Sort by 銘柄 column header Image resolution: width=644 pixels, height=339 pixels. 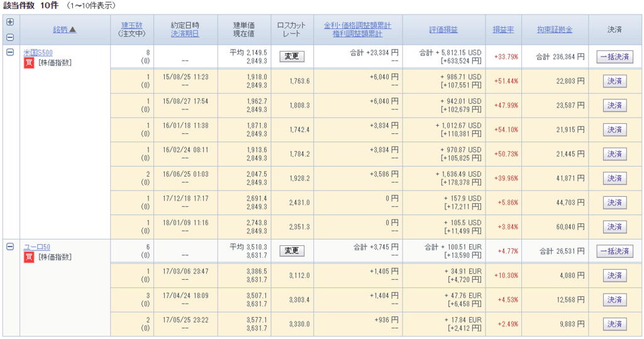pos(65,30)
